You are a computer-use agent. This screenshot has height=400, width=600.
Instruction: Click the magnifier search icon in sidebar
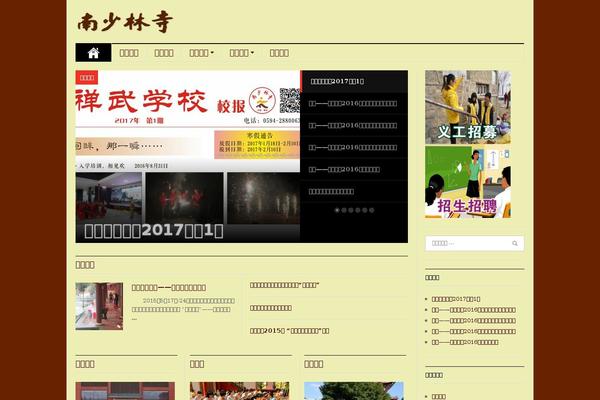[x=515, y=243]
